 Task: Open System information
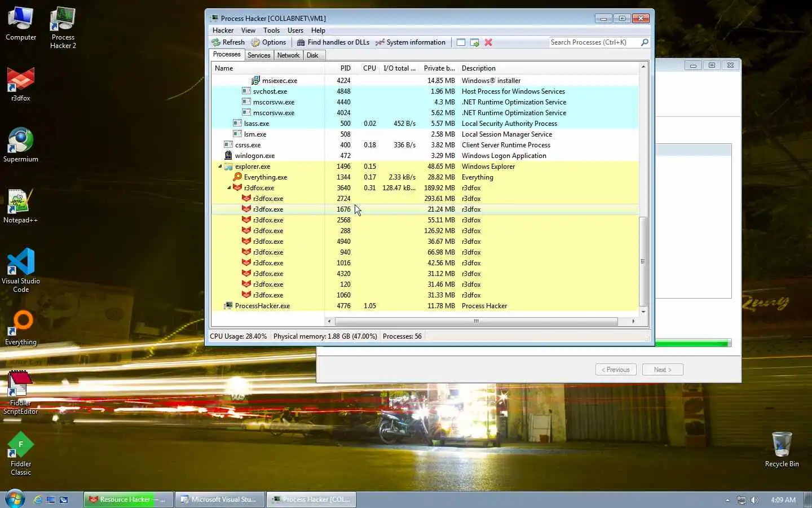click(x=411, y=42)
